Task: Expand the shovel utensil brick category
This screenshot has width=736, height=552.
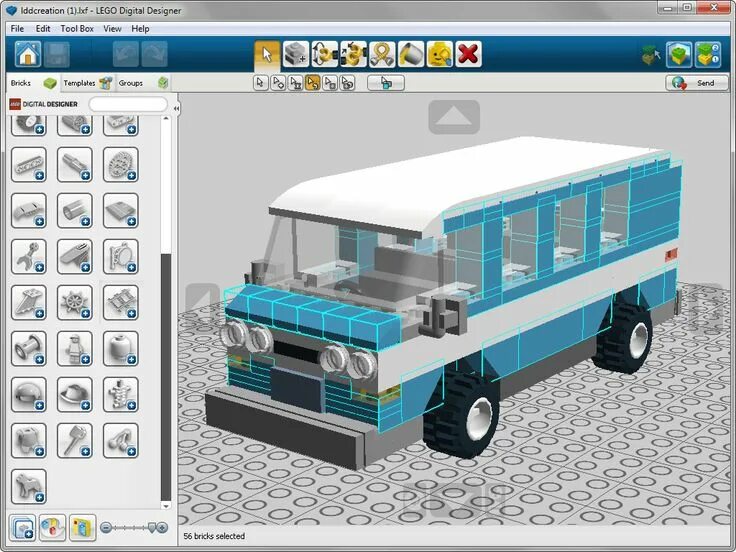Action: tap(75, 441)
